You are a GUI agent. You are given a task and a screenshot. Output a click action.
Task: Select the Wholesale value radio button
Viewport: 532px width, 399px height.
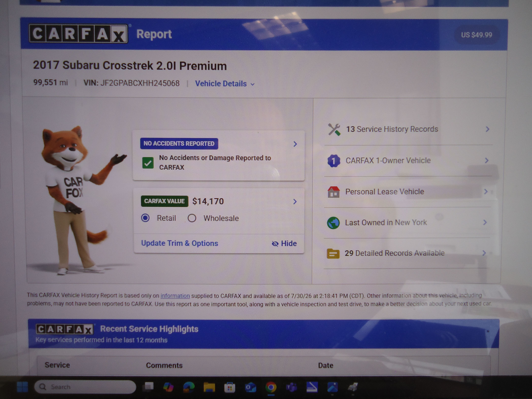(x=192, y=218)
